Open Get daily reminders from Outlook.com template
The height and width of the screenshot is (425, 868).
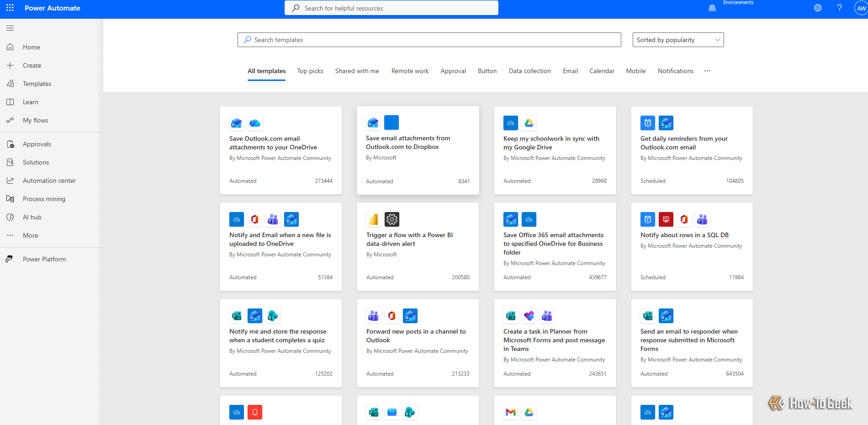tap(692, 150)
